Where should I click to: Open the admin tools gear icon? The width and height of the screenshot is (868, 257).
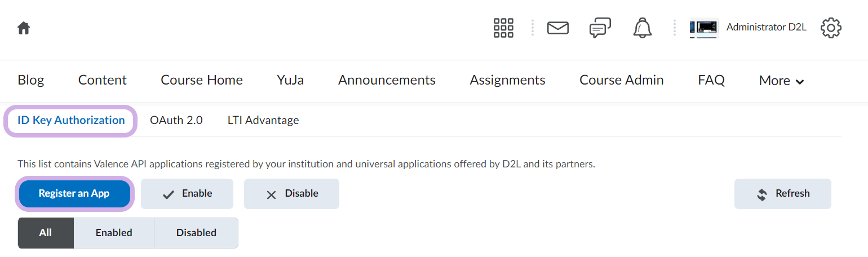[831, 28]
